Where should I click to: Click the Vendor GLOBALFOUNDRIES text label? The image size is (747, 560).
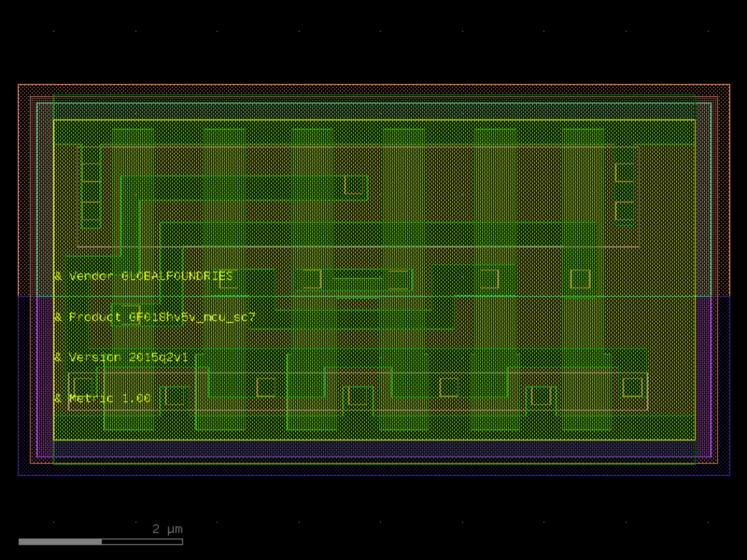coord(143,276)
